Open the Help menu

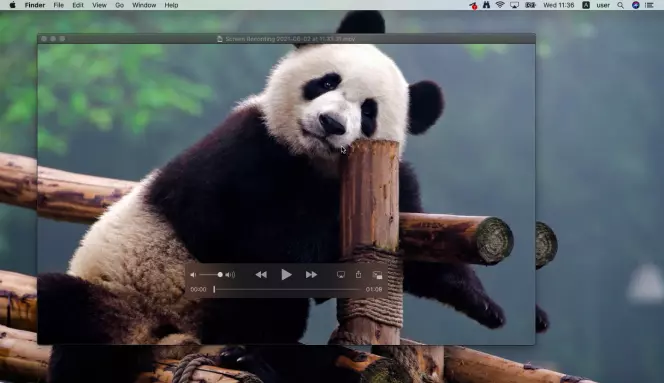click(x=171, y=5)
